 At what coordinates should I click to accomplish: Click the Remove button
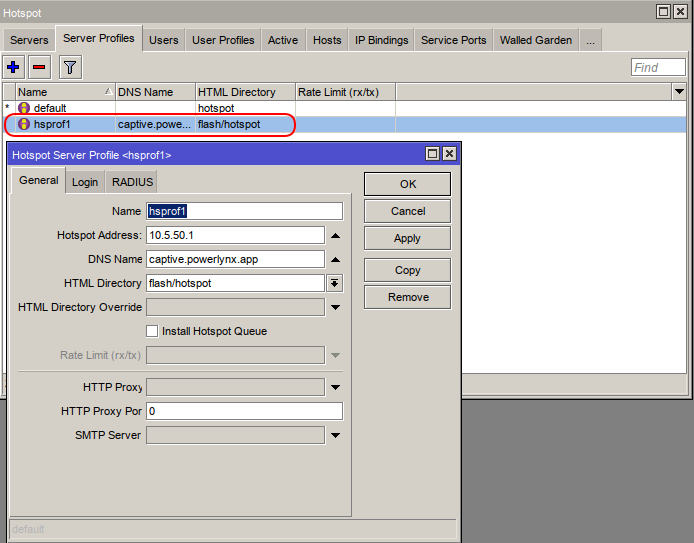pos(408,297)
